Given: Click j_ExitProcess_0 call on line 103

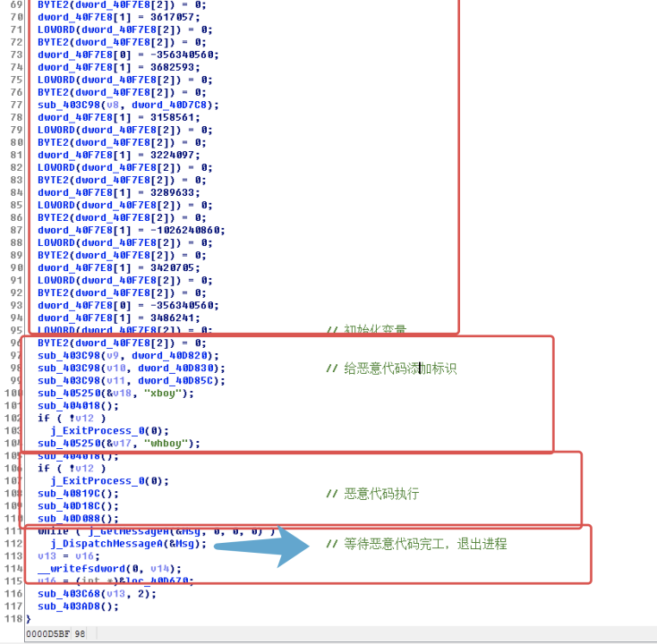Looking at the screenshot, I should tap(98, 430).
